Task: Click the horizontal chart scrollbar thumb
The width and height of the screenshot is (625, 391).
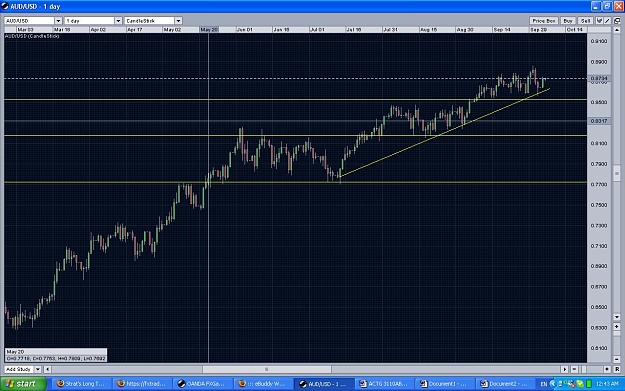Action: (x=267, y=369)
